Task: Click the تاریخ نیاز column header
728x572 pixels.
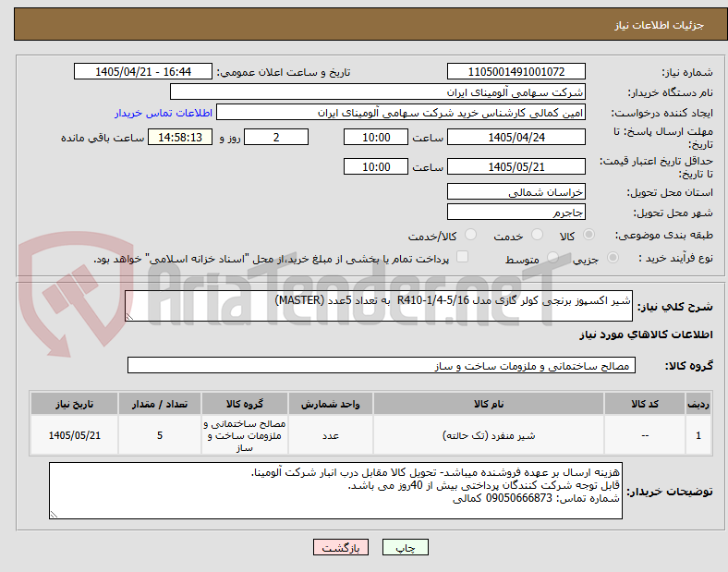Action: click(74, 404)
